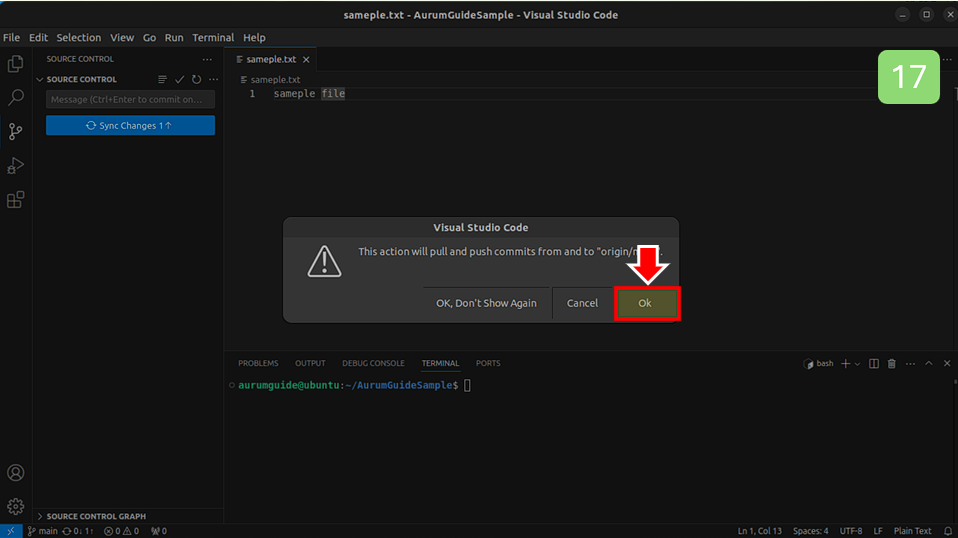Screen dimensions: 958x538
Task: Open the Help menu
Action: point(254,37)
